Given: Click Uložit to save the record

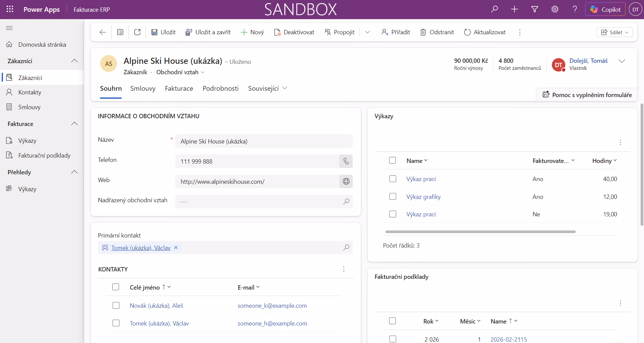Looking at the screenshot, I should [163, 32].
